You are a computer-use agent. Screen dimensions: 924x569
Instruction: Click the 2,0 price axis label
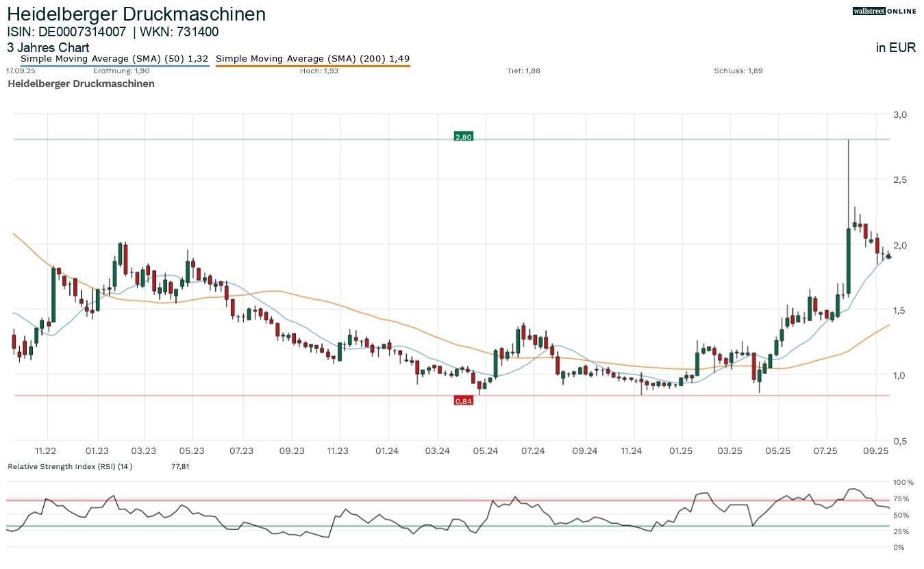(x=901, y=245)
